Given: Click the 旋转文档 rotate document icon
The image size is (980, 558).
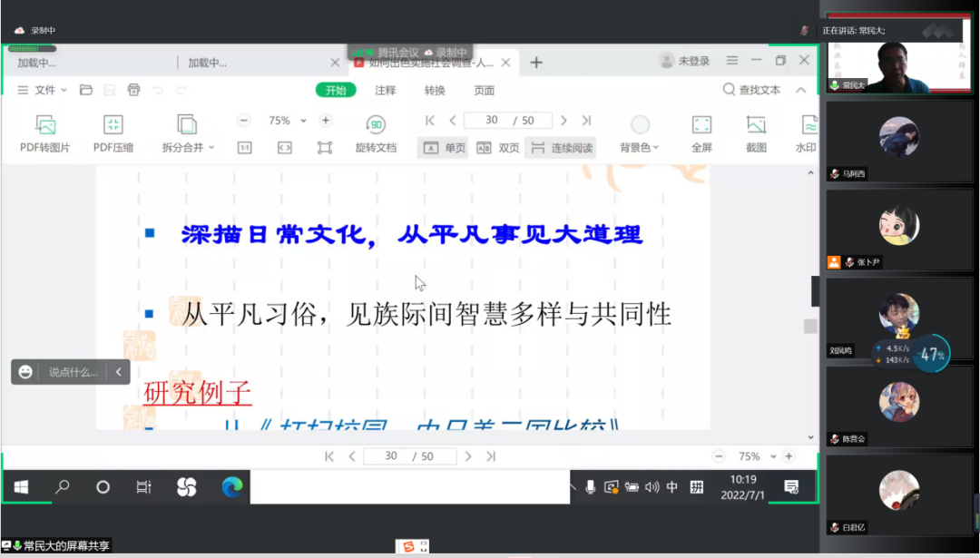Looking at the screenshot, I should pyautogui.click(x=376, y=125).
